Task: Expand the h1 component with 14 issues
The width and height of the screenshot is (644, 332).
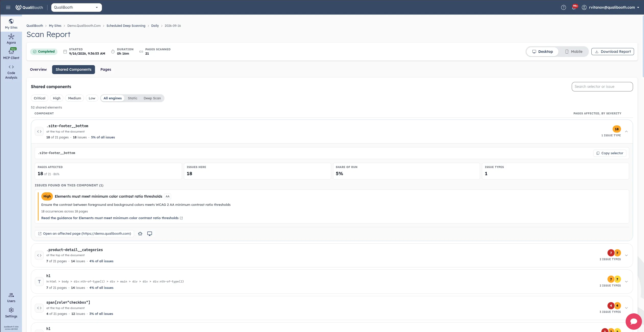Action: coord(626,282)
